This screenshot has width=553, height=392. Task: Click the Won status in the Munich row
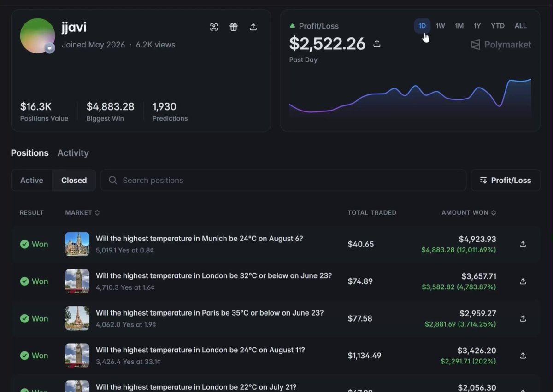[34, 244]
